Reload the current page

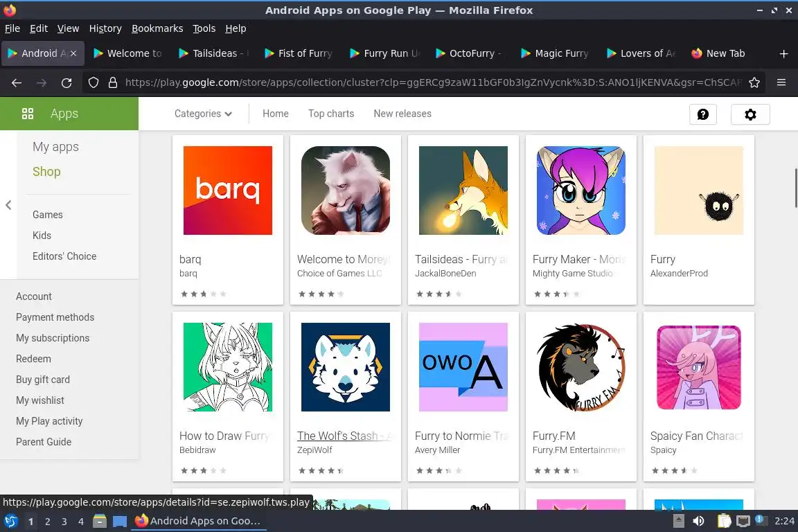[66, 82]
